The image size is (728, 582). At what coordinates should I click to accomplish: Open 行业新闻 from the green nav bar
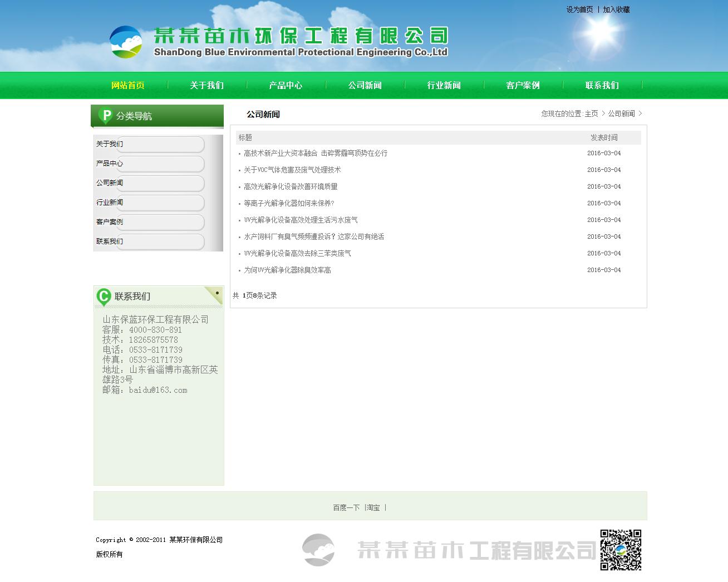[444, 85]
